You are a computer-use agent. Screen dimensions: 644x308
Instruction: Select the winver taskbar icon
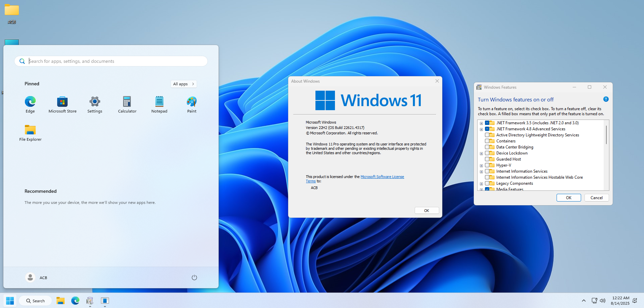click(x=105, y=301)
